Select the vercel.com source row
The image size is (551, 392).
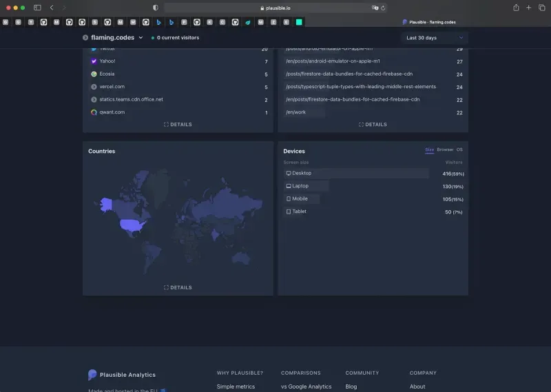(178, 87)
